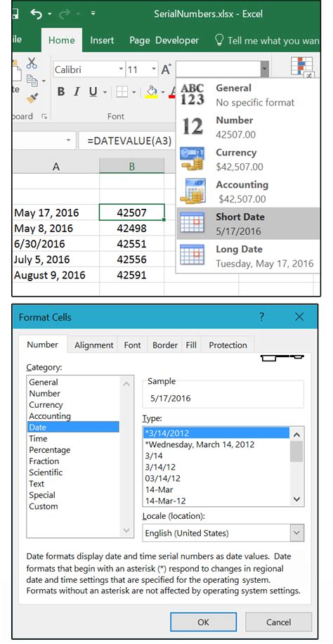Open the Calibri font name dropdown
This screenshot has height=644, width=333.
click(x=121, y=70)
